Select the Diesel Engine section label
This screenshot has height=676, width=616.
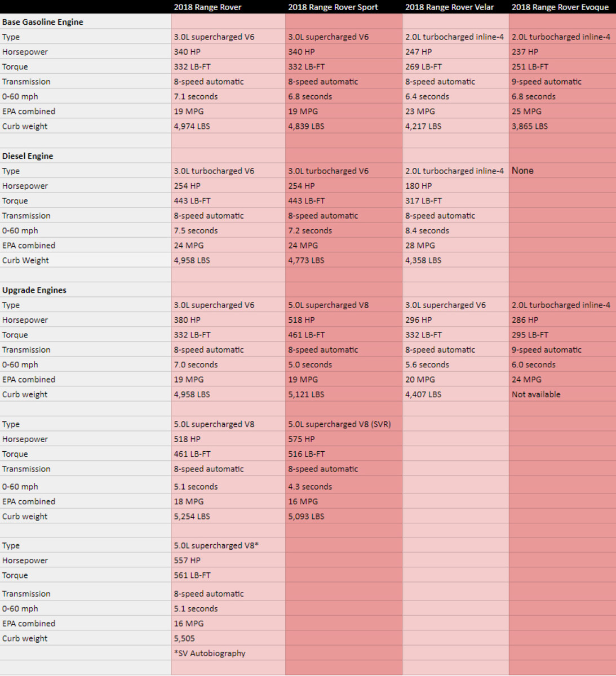(x=28, y=156)
